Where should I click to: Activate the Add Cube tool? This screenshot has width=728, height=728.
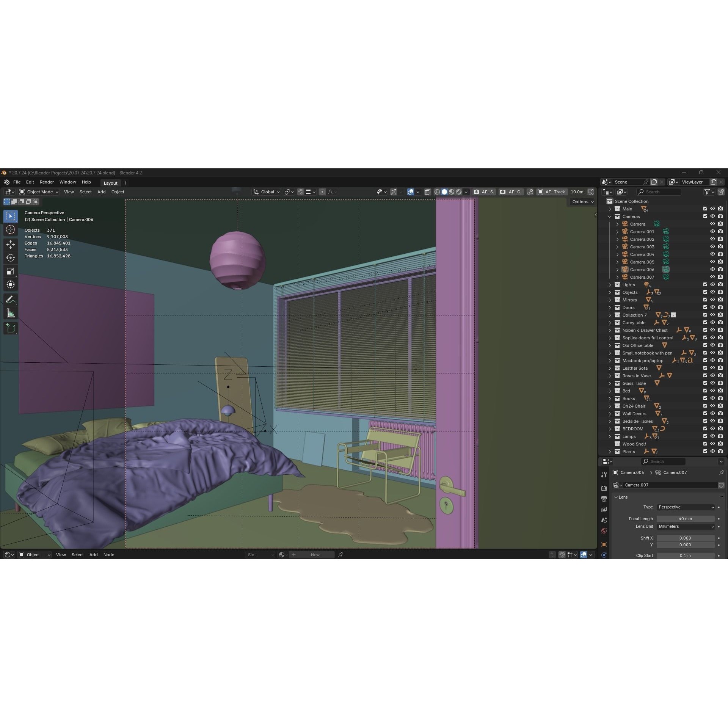[x=10, y=328]
